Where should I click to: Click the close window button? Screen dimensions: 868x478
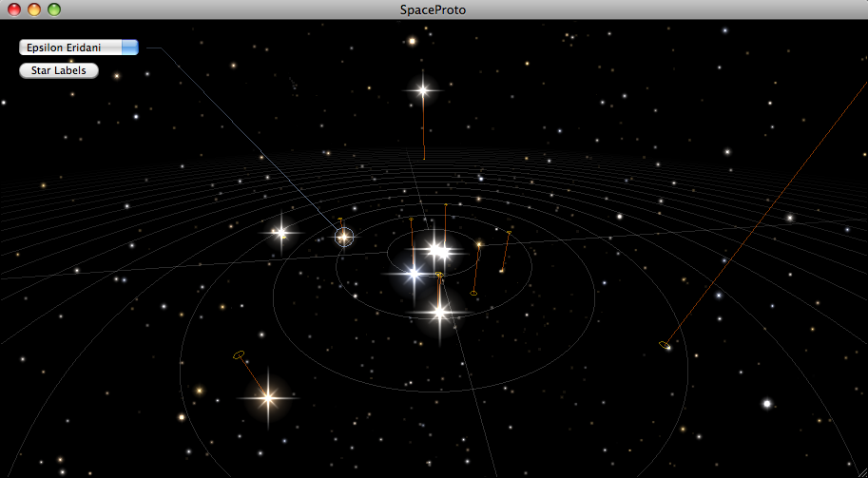[x=14, y=10]
